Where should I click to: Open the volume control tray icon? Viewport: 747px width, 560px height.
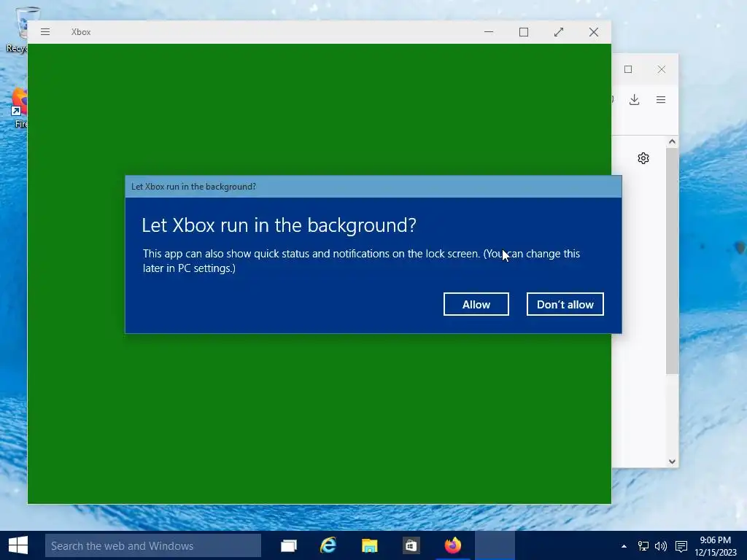point(661,546)
